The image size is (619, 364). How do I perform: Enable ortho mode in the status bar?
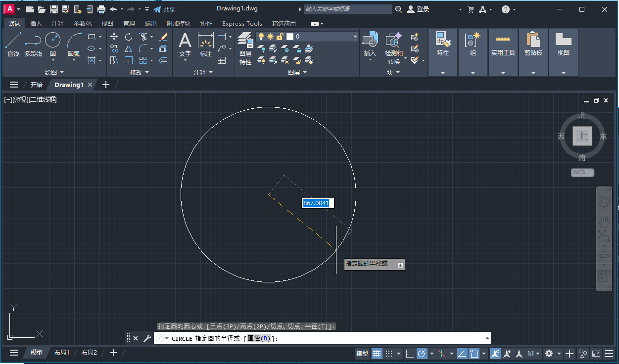click(410, 353)
